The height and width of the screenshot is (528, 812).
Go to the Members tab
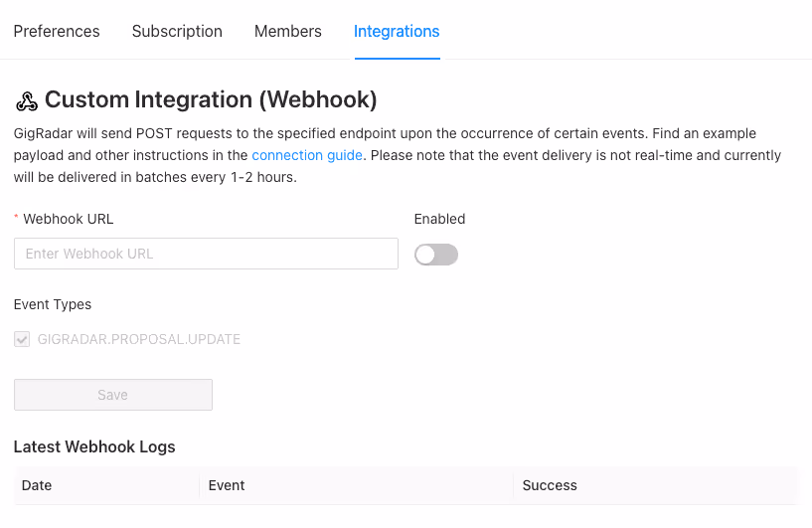pos(288,31)
